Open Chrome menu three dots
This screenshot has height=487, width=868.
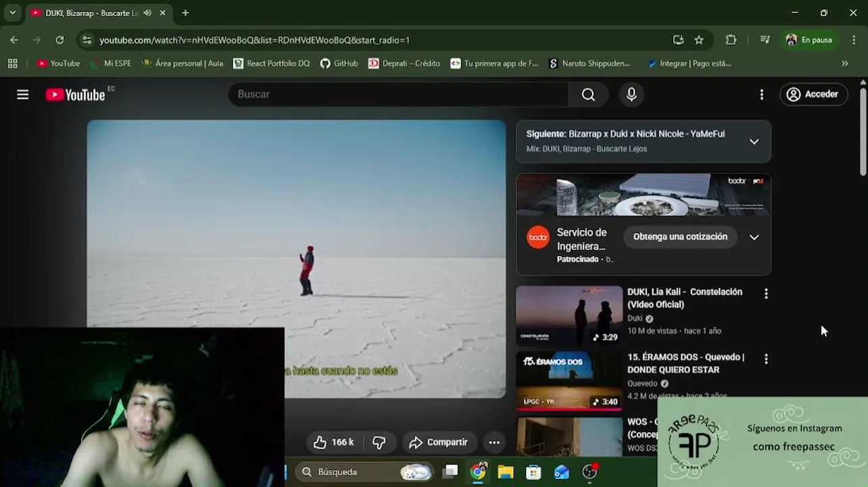point(854,40)
